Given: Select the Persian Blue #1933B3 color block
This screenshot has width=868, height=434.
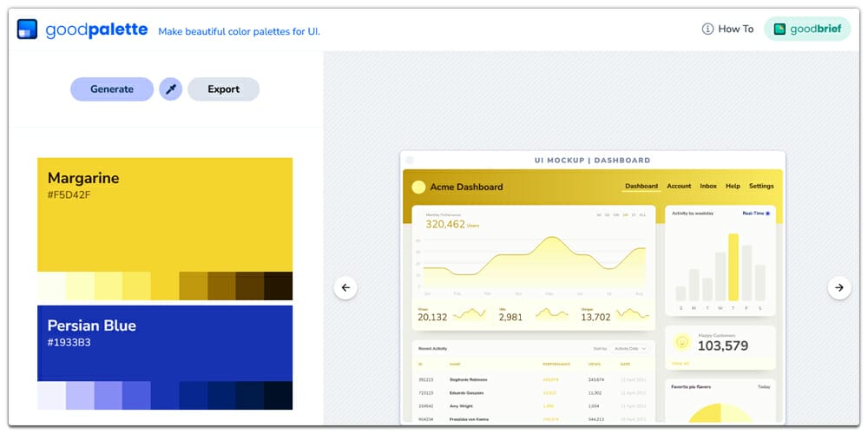Looking at the screenshot, I should [x=165, y=343].
